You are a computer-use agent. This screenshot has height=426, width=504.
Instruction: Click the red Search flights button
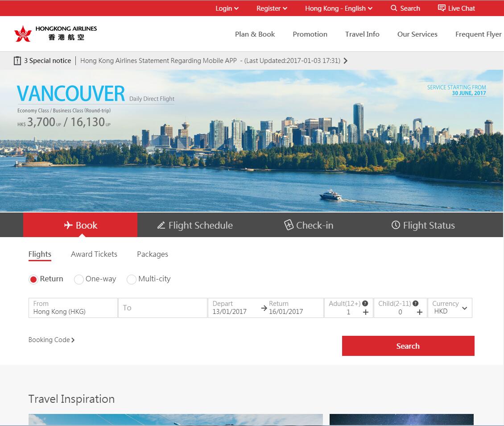pyautogui.click(x=408, y=346)
